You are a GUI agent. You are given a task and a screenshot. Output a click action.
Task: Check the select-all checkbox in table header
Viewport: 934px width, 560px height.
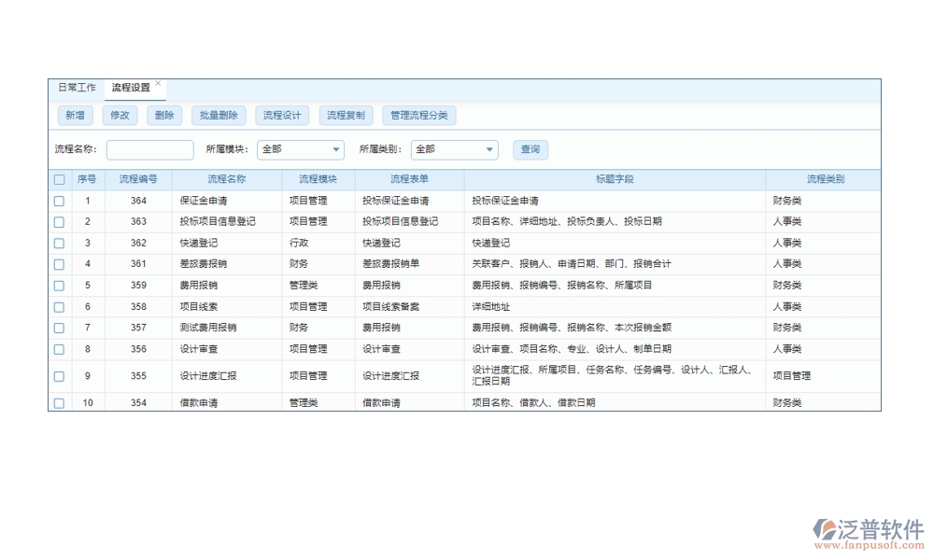[x=59, y=178]
